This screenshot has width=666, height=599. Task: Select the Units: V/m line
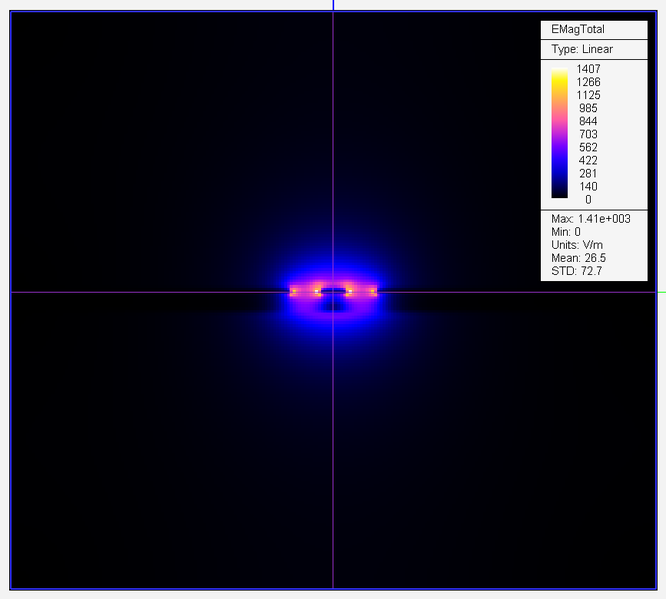pyautogui.click(x=578, y=245)
